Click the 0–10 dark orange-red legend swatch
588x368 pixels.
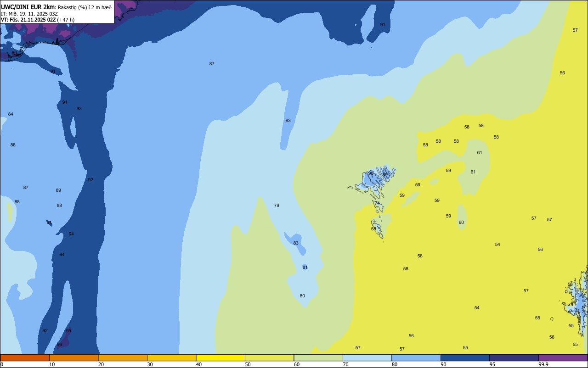click(x=25, y=357)
